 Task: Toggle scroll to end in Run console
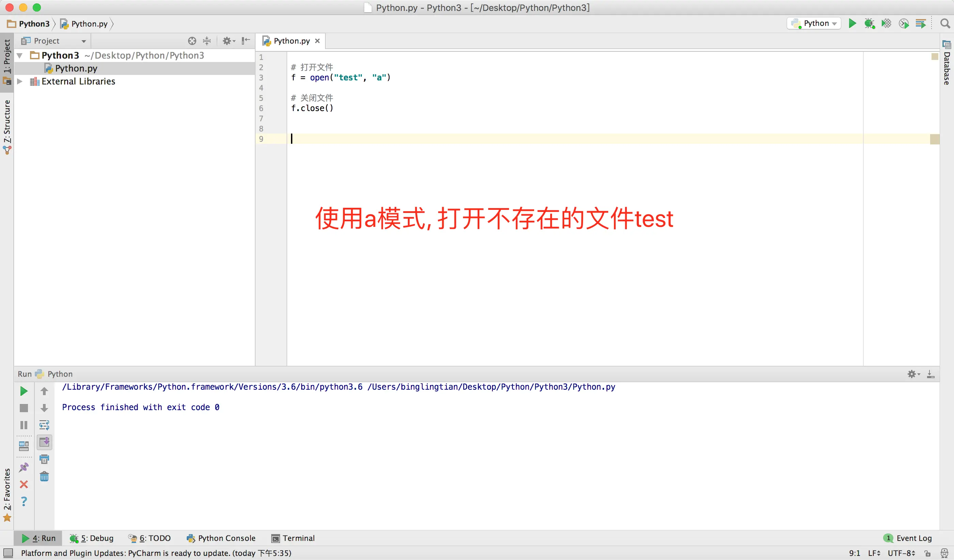[x=44, y=442]
